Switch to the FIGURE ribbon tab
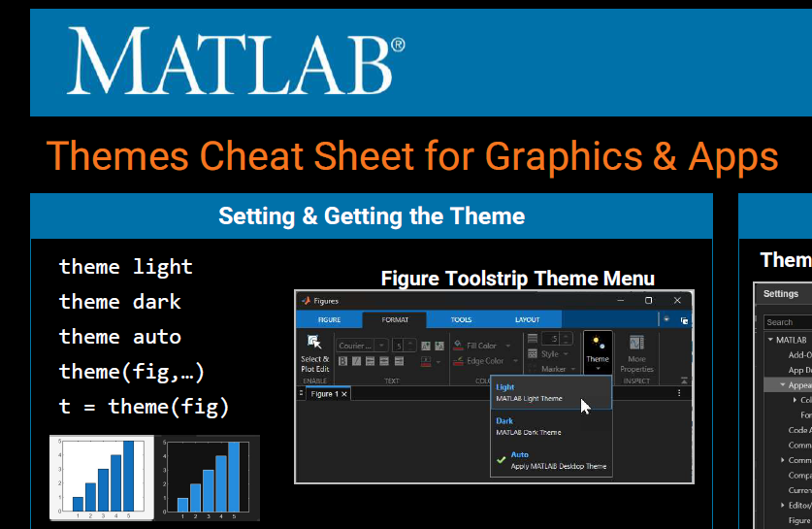The height and width of the screenshot is (529, 812). coord(329,319)
